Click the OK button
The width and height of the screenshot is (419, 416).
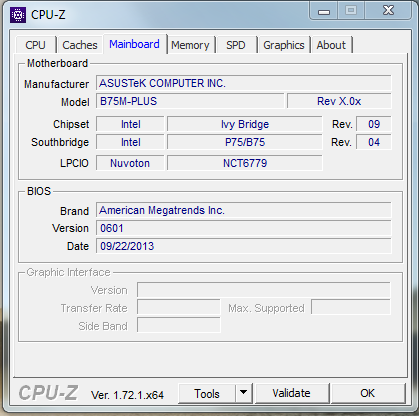tap(368, 394)
